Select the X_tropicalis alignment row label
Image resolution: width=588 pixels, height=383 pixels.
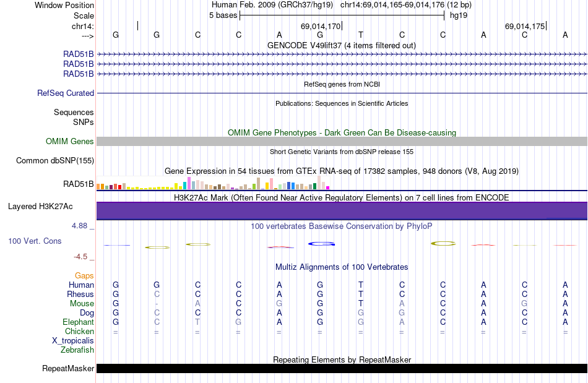(x=73, y=341)
